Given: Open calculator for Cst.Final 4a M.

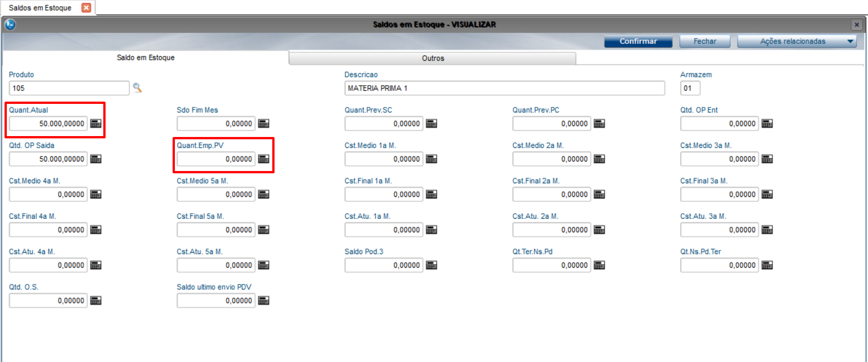Looking at the screenshot, I should (x=96, y=230).
